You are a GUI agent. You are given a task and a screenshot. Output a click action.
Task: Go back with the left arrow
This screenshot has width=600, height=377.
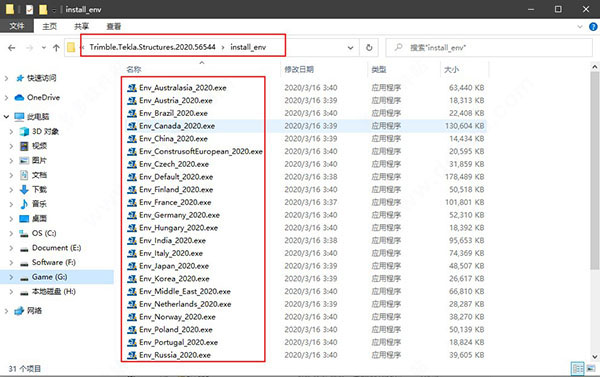point(12,48)
